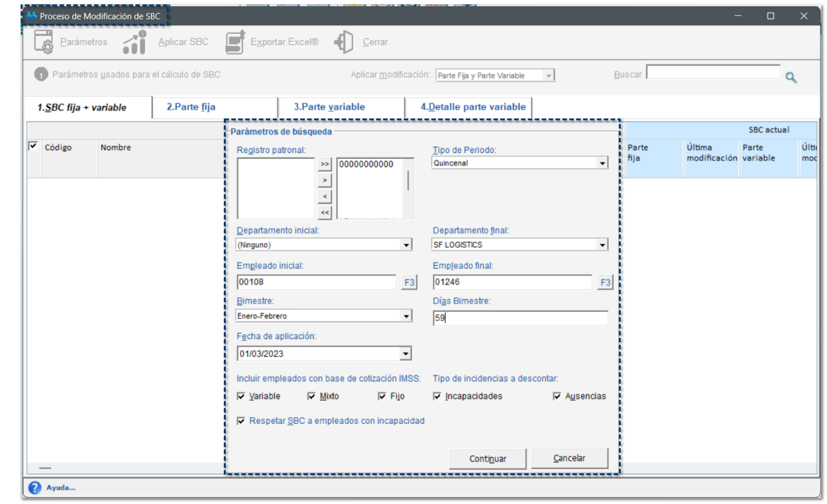
Task: Click the Registro patronal list scrollbar
Action: coord(409,181)
